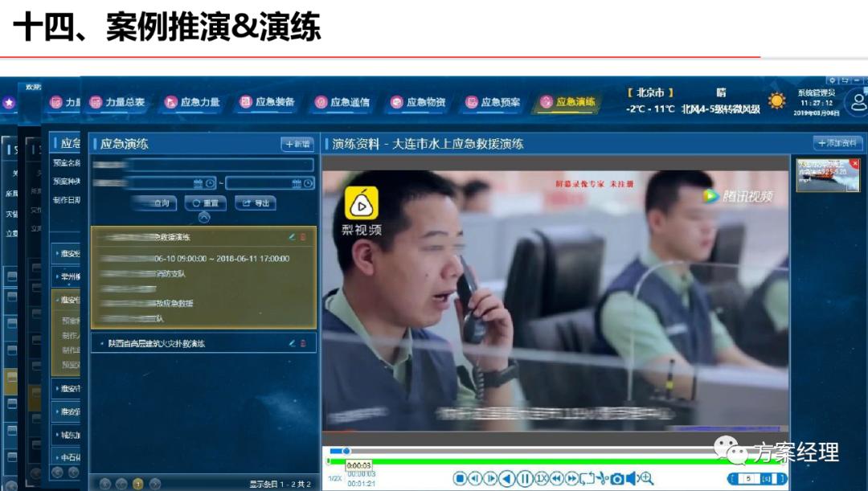
Task: Click the exercise video thumbnail in the right sidebar
Action: tap(828, 175)
